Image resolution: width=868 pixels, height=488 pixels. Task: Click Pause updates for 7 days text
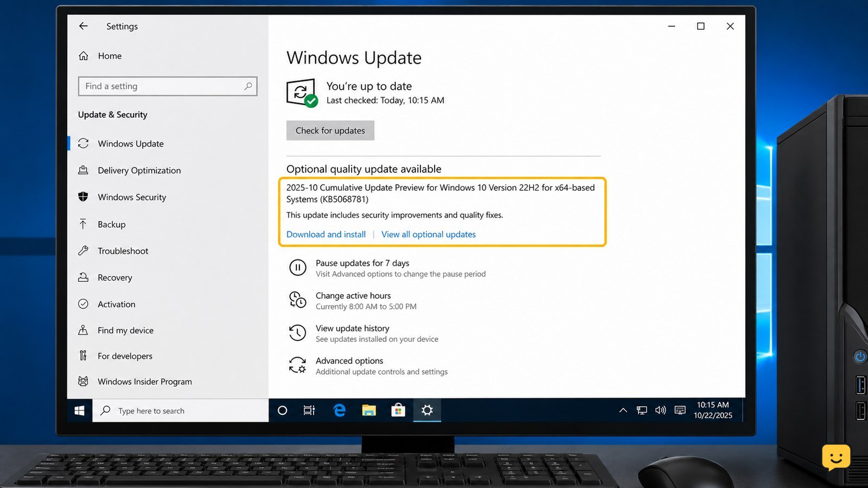tap(362, 263)
